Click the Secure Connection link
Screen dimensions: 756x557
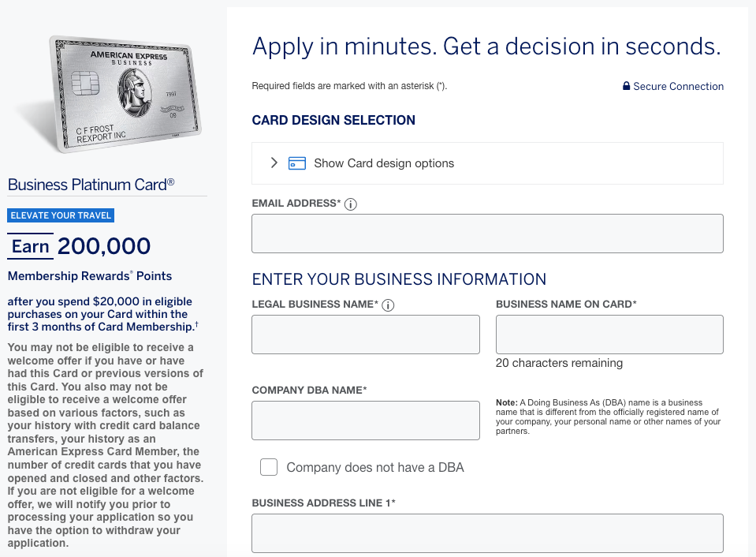(x=678, y=86)
